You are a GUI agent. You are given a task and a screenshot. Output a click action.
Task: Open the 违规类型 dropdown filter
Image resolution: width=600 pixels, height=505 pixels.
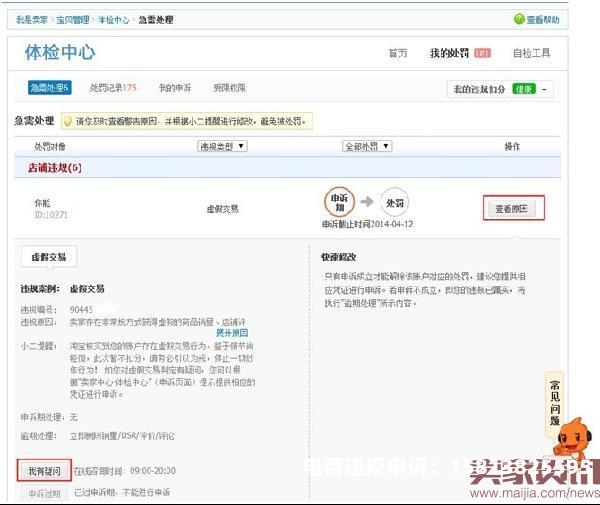222,146
